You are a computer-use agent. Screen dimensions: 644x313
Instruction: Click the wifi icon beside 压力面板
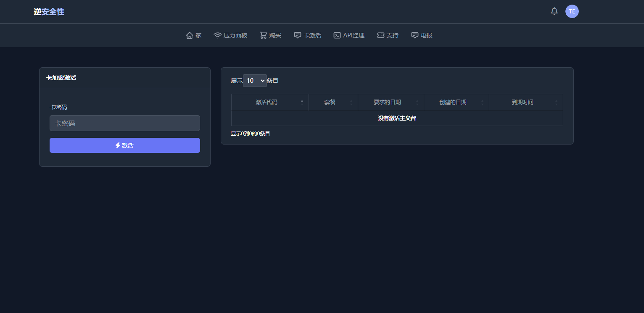click(x=218, y=35)
